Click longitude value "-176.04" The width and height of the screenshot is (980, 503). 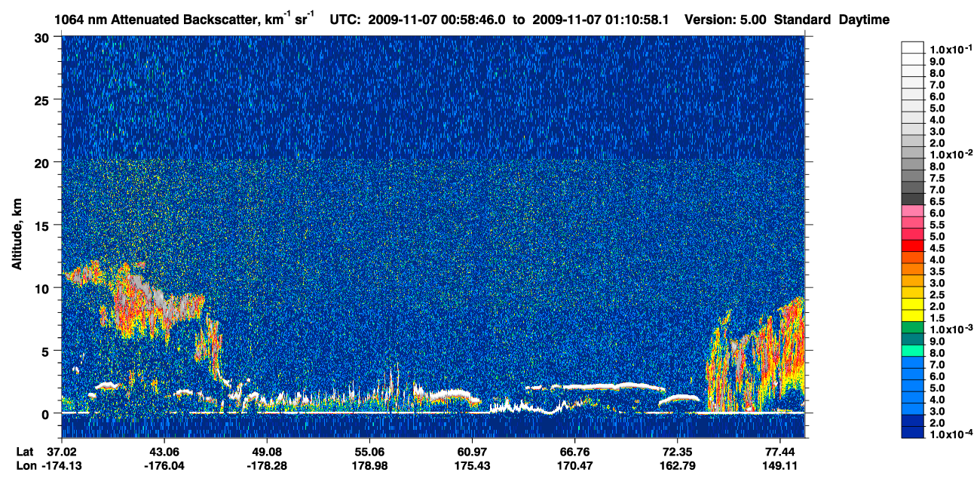164,466
